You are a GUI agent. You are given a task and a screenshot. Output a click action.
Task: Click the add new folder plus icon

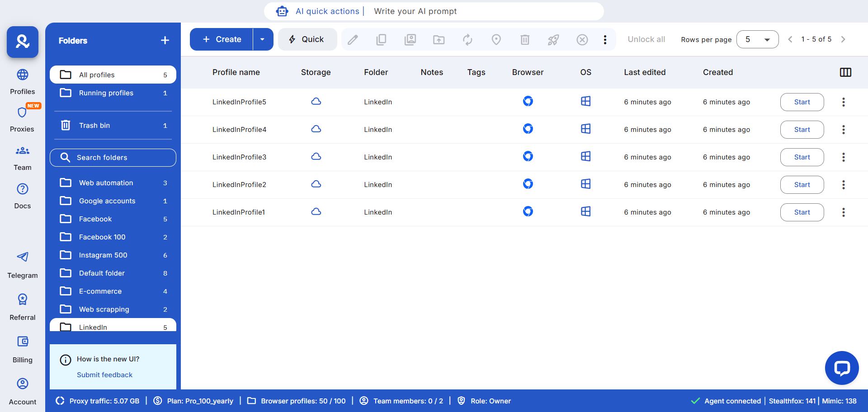[165, 41]
